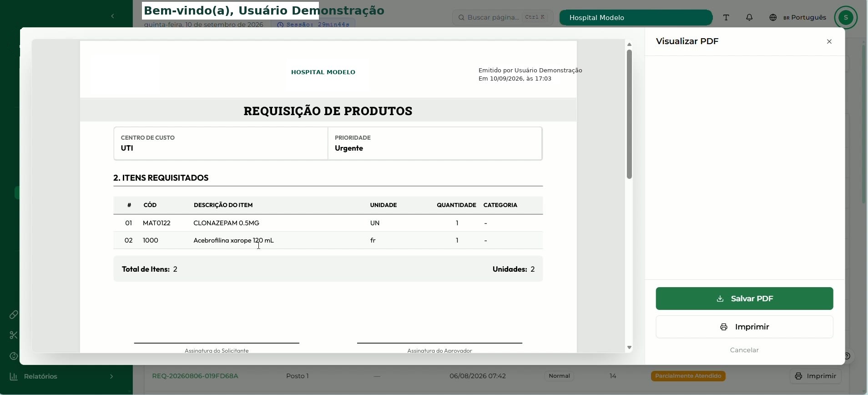868x395 pixels.
Task: Click the font size T icon
Action: tap(726, 17)
